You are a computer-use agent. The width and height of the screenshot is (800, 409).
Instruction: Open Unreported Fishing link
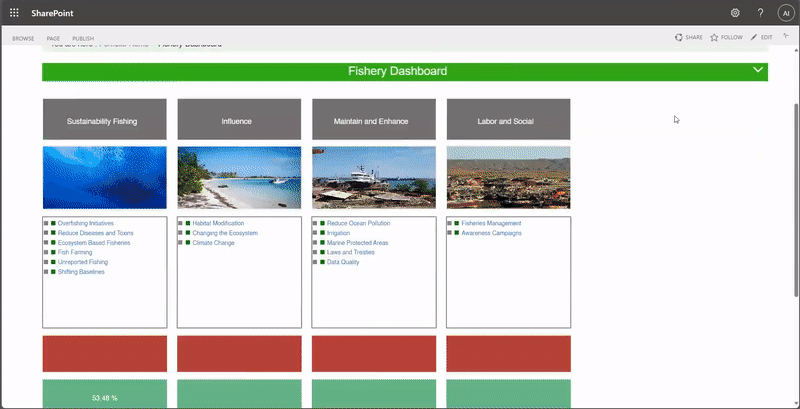coord(83,262)
